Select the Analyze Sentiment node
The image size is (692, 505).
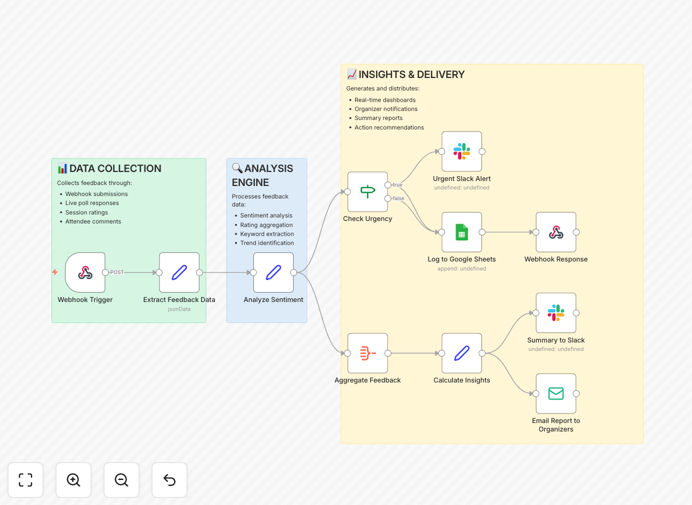tap(274, 272)
